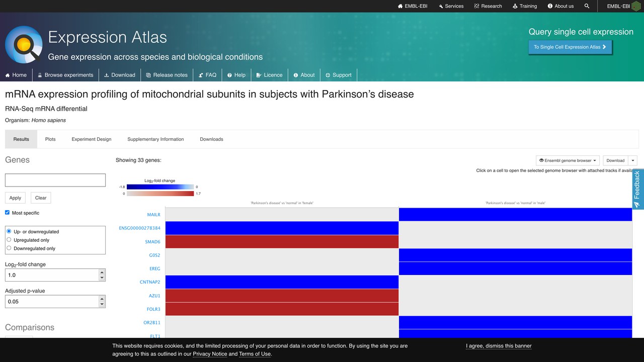Switch to the Plots tab
Image resolution: width=644 pixels, height=362 pixels.
coord(50,139)
